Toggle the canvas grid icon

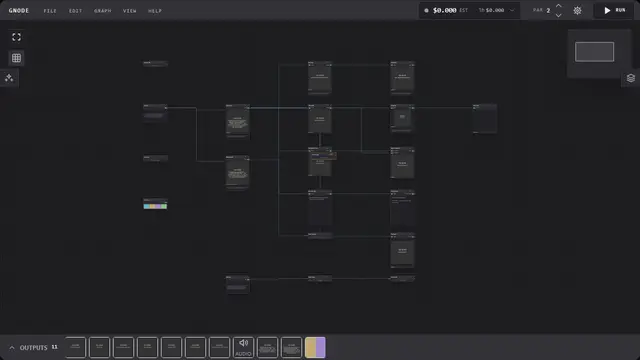point(16,58)
